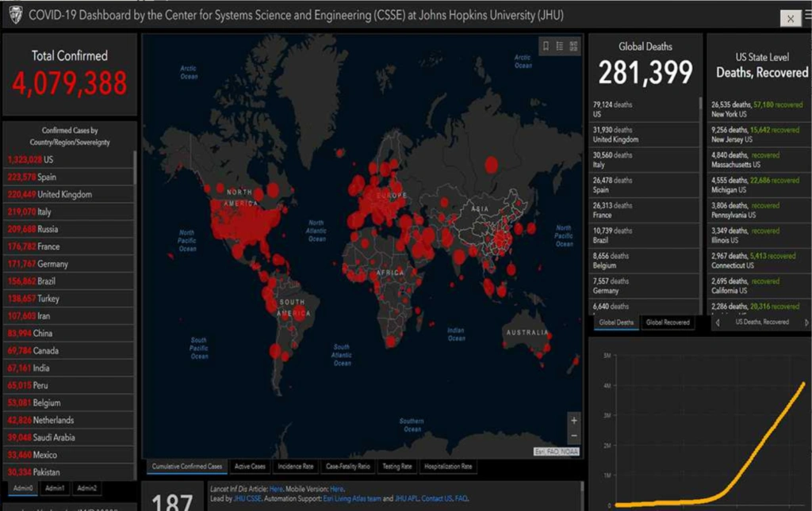Open the Esri Living Atlas team link

point(352,498)
